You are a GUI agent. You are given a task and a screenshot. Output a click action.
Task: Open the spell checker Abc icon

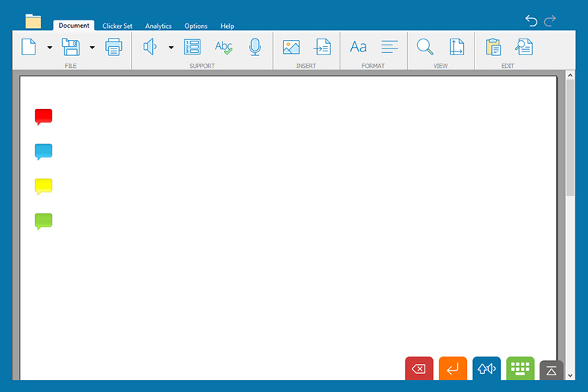click(x=223, y=47)
